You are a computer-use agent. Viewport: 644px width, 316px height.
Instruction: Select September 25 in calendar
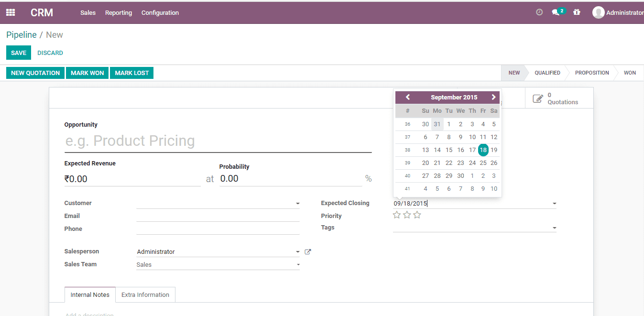(x=483, y=163)
